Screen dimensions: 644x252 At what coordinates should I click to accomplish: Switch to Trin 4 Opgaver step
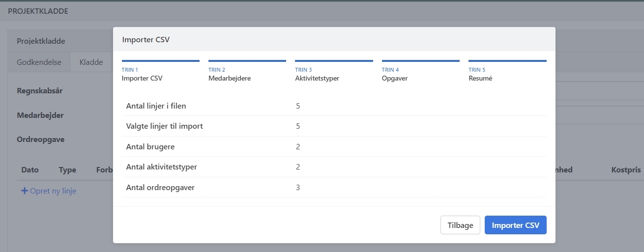click(x=420, y=74)
